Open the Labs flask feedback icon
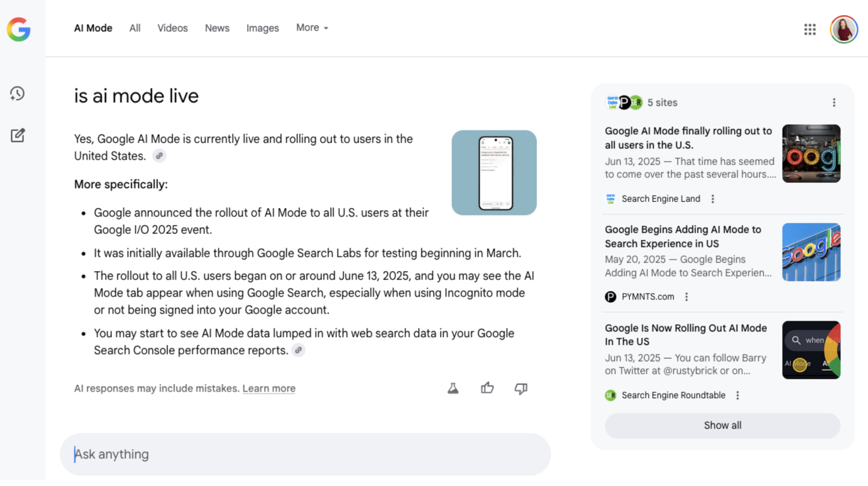Viewport: 868px width, 486px height. (453, 389)
